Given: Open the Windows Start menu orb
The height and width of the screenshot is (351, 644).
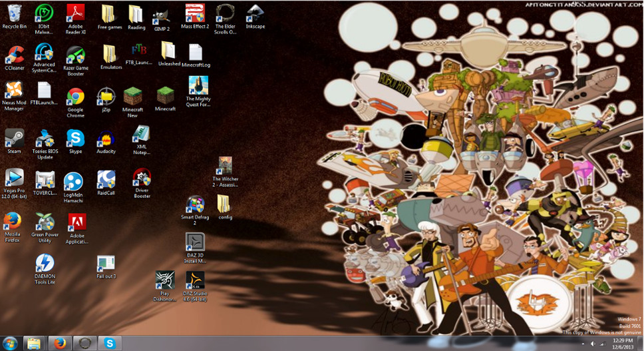Looking at the screenshot, I should coord(10,343).
